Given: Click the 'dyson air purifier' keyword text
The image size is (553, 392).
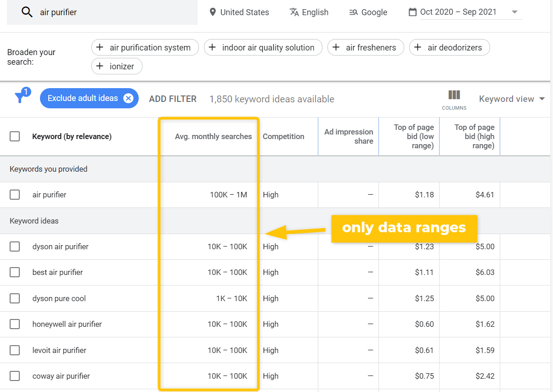Looking at the screenshot, I should click(60, 246).
